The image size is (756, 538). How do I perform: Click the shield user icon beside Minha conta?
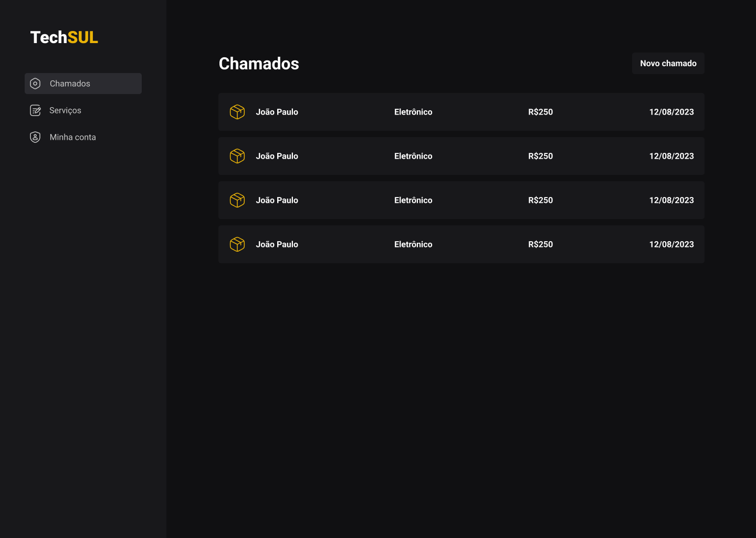[x=35, y=137]
